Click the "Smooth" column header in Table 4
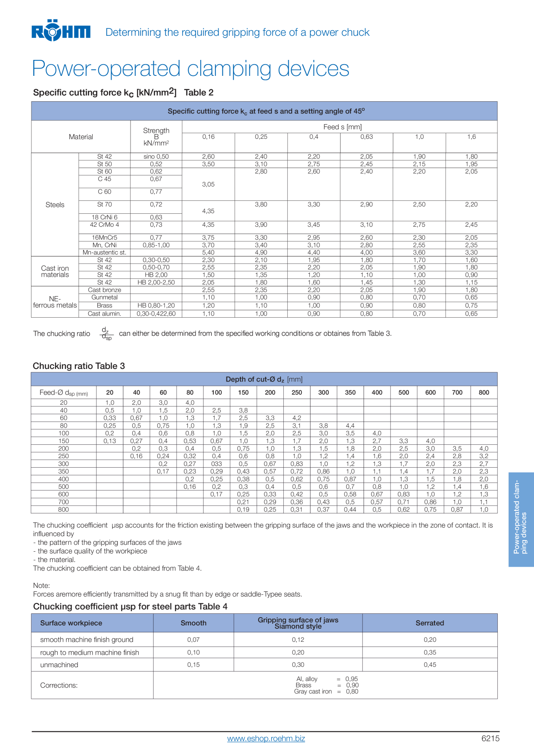The height and width of the screenshot is (756, 534). [193, 623]
